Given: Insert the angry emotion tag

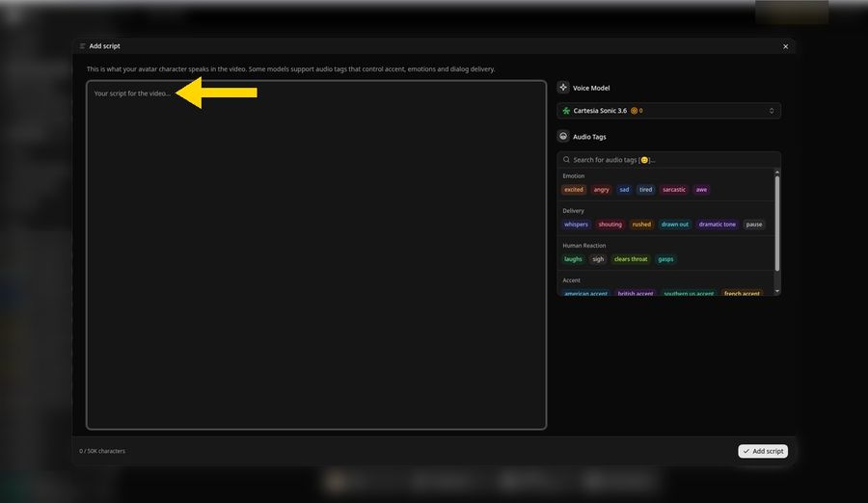Looking at the screenshot, I should pos(601,189).
